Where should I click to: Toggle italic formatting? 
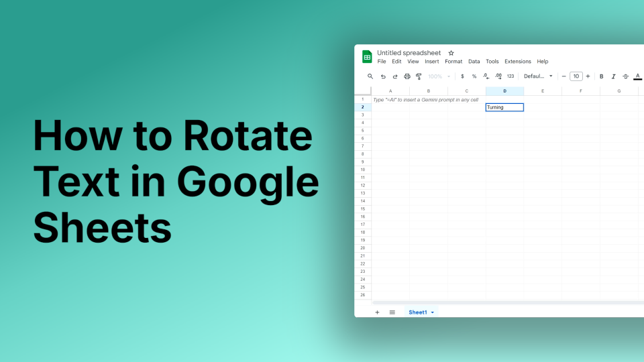613,76
